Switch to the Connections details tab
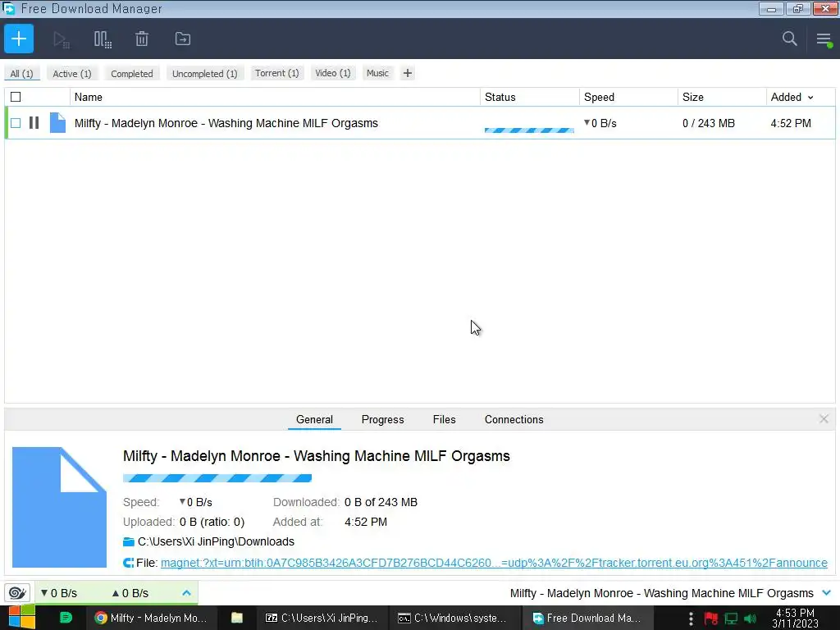This screenshot has width=840, height=630. 514,419
